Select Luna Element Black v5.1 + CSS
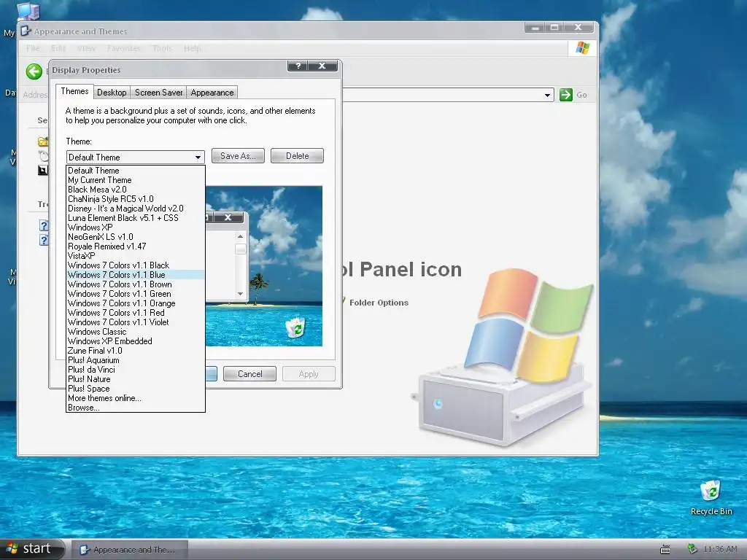Image resolution: width=747 pixels, height=560 pixels. 135,218
